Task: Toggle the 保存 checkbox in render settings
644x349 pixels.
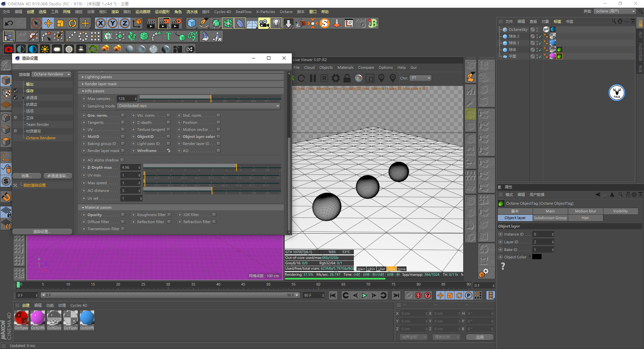Action: pos(15,91)
